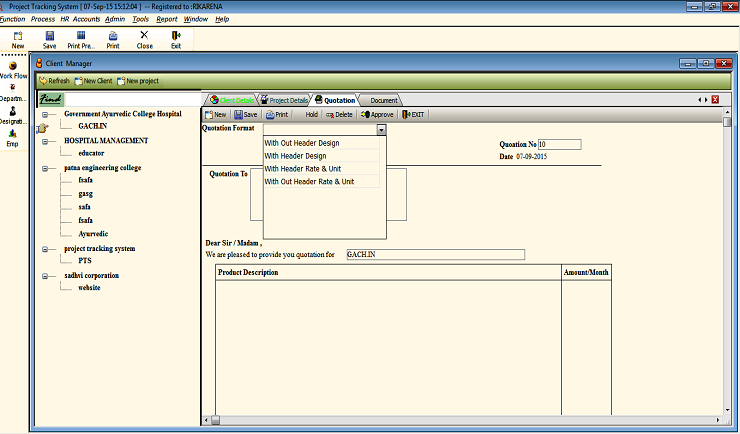740x434 pixels.
Task: Select the PTS project in tree
Action: [84, 260]
